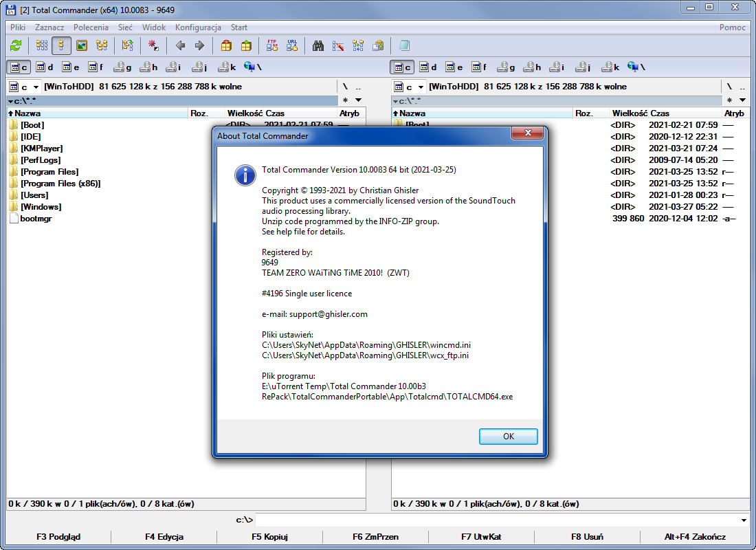Image resolution: width=756 pixels, height=550 pixels.
Task: Click the green Refresh (reread source) toolbar icon
Action: 16,46
